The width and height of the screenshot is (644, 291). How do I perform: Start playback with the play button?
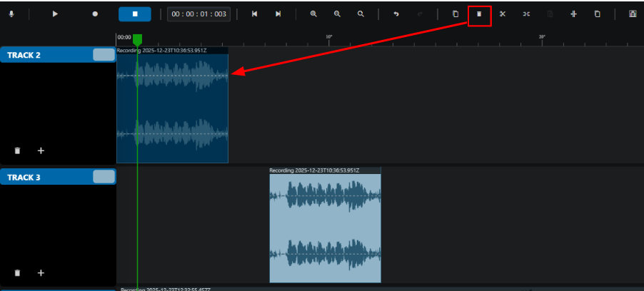[x=55, y=14]
